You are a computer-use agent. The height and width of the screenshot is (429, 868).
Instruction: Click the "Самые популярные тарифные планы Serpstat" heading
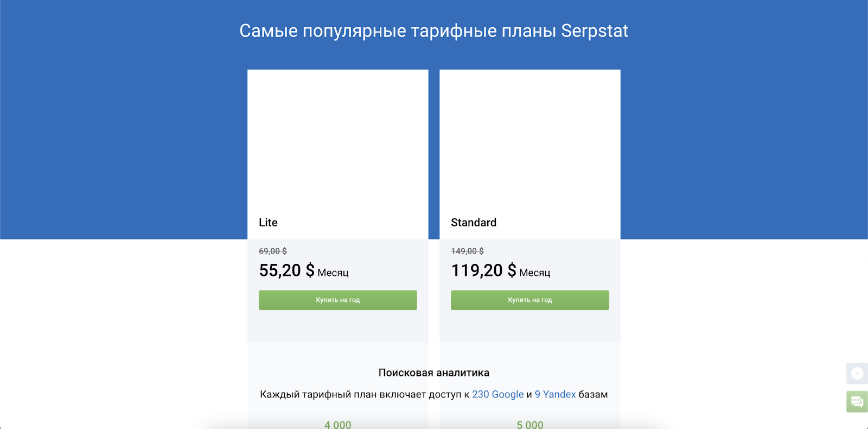[x=433, y=31]
